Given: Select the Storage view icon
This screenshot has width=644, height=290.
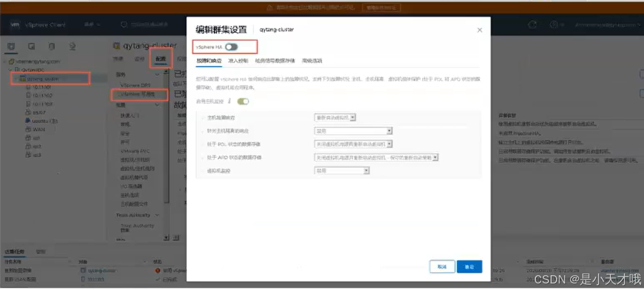Looking at the screenshot, I should point(52,46).
